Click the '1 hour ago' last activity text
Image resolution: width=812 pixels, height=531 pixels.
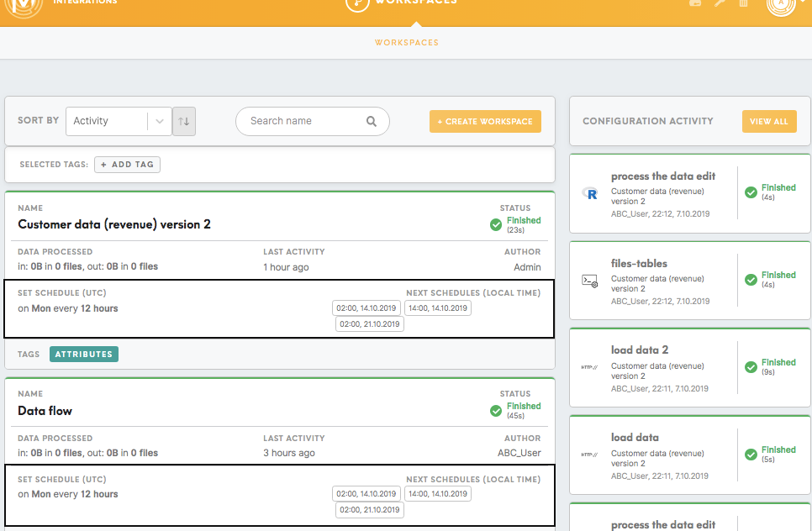point(286,267)
